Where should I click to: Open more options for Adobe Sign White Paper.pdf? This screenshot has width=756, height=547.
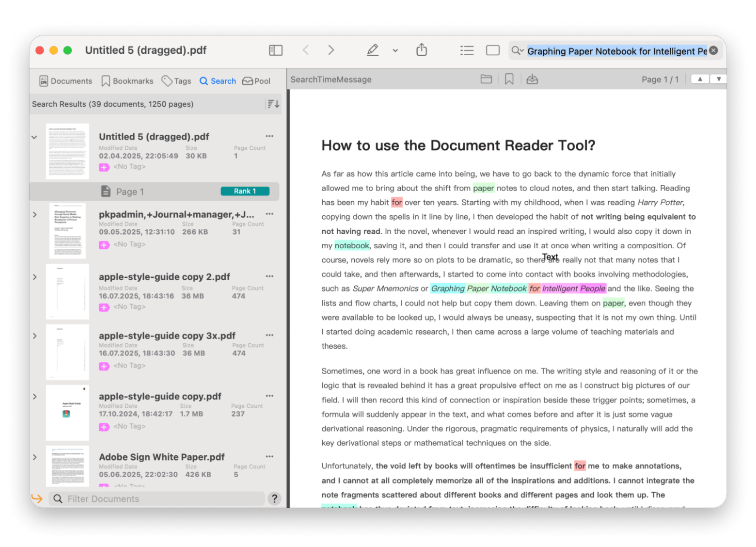tap(269, 456)
